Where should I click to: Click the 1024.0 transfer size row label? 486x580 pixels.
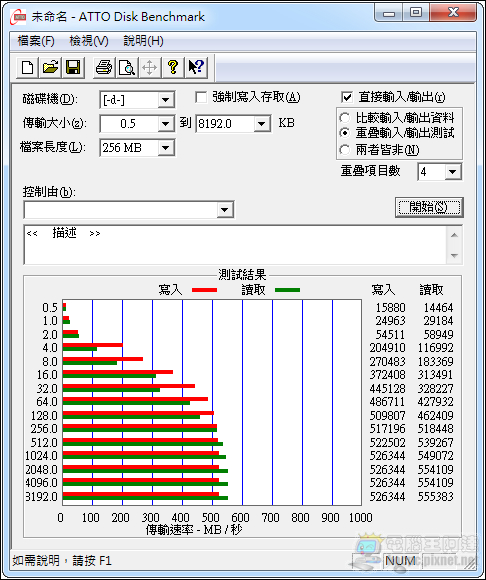click(41, 456)
